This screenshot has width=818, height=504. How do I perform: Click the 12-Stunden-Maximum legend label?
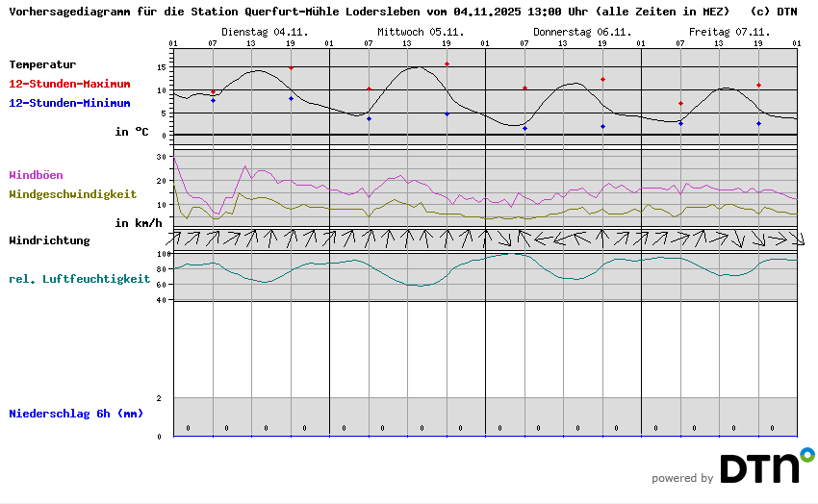69,85
